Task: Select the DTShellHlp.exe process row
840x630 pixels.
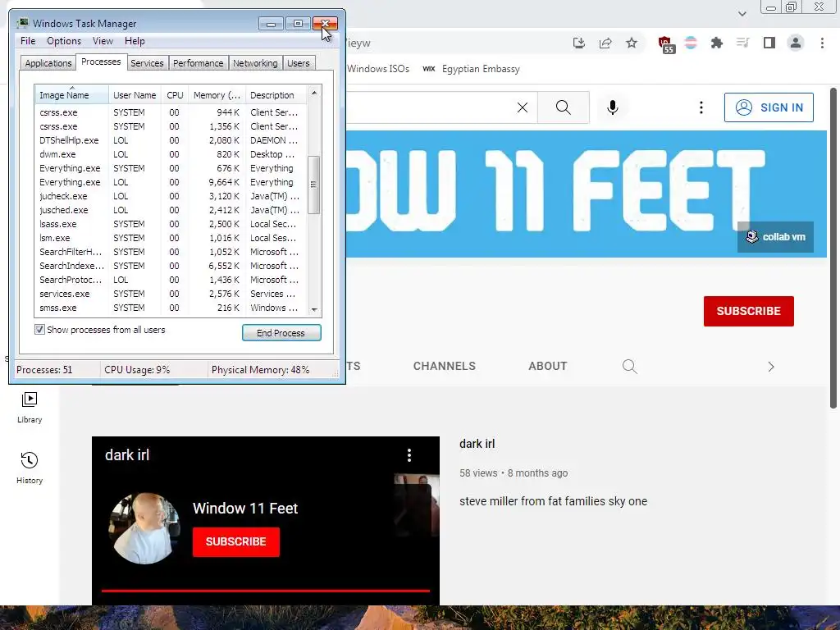Action: (171, 140)
